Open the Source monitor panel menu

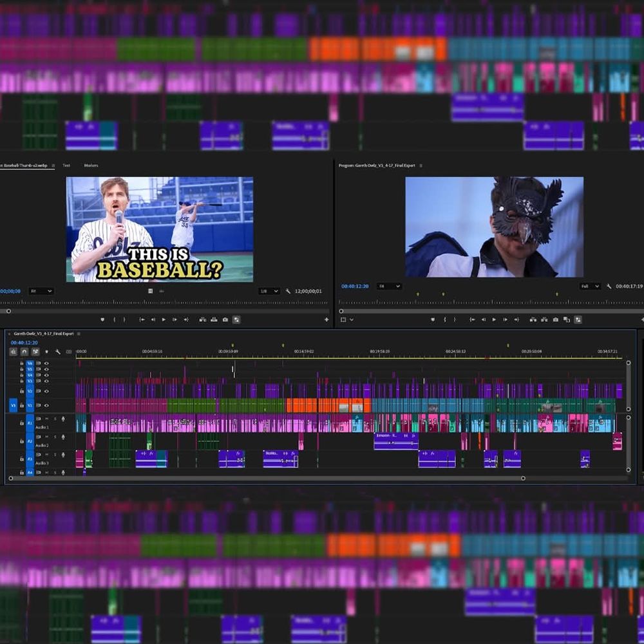coord(53,166)
